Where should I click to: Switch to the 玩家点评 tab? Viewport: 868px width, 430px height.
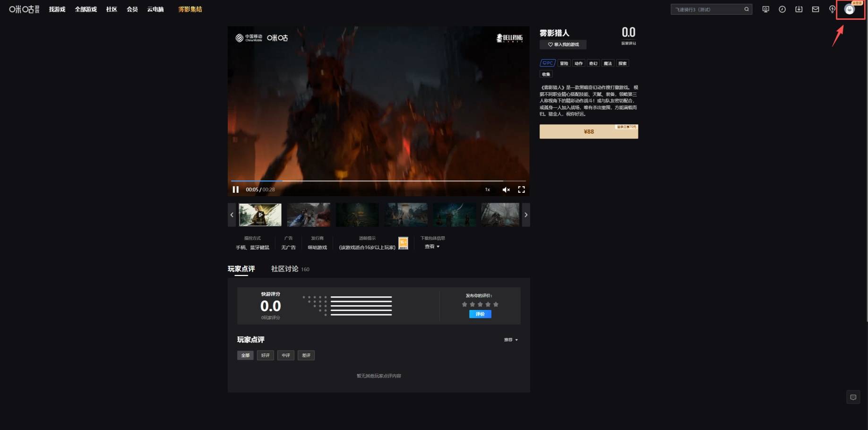point(241,269)
